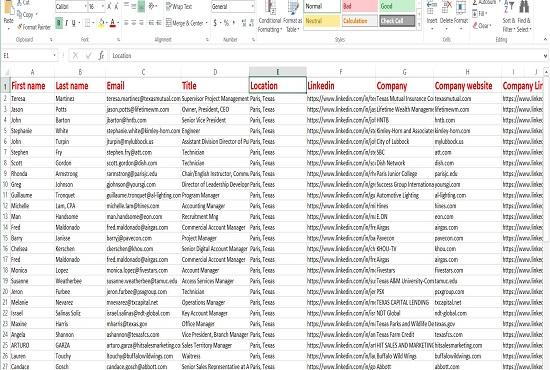Select row 10 by its header
Screen dimensions: 550x370
click(x=5, y=184)
